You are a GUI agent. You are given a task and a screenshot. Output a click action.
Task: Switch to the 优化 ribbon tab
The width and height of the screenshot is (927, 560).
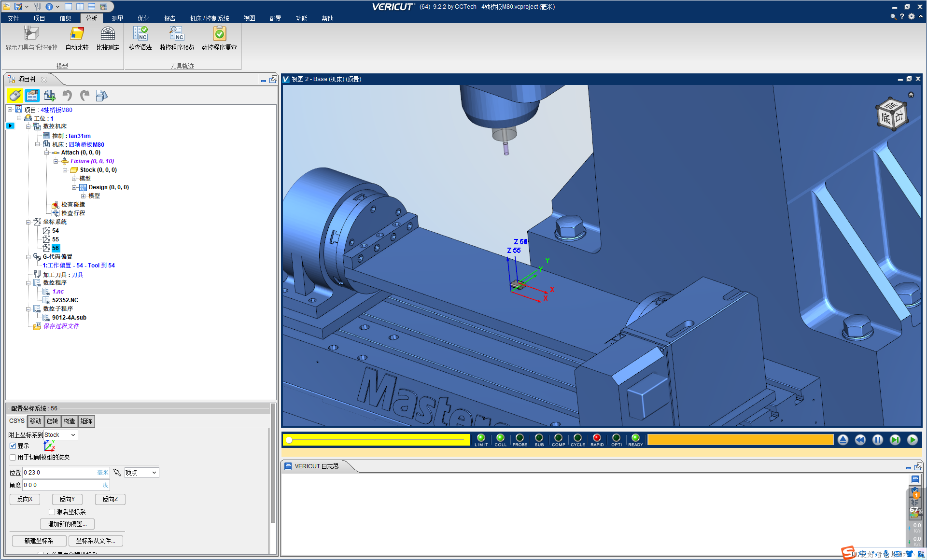click(143, 18)
